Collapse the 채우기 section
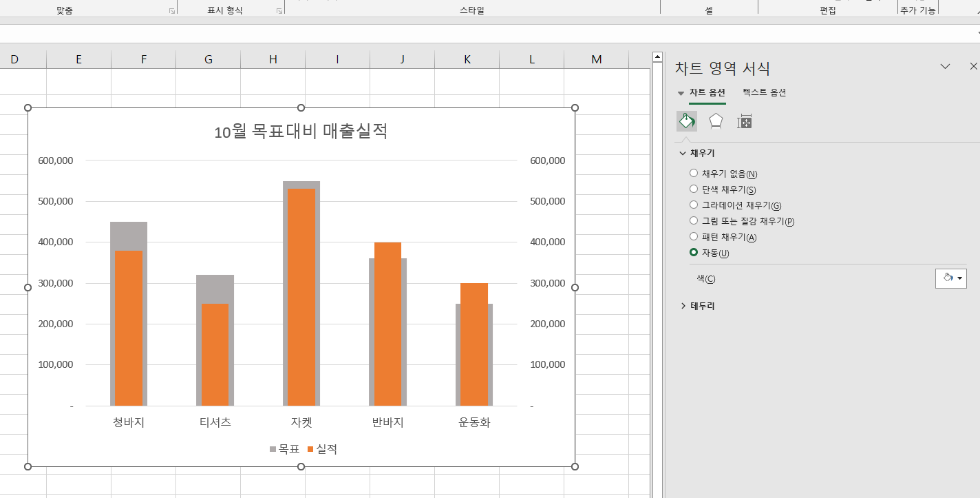The height and width of the screenshot is (498, 980). pos(683,153)
